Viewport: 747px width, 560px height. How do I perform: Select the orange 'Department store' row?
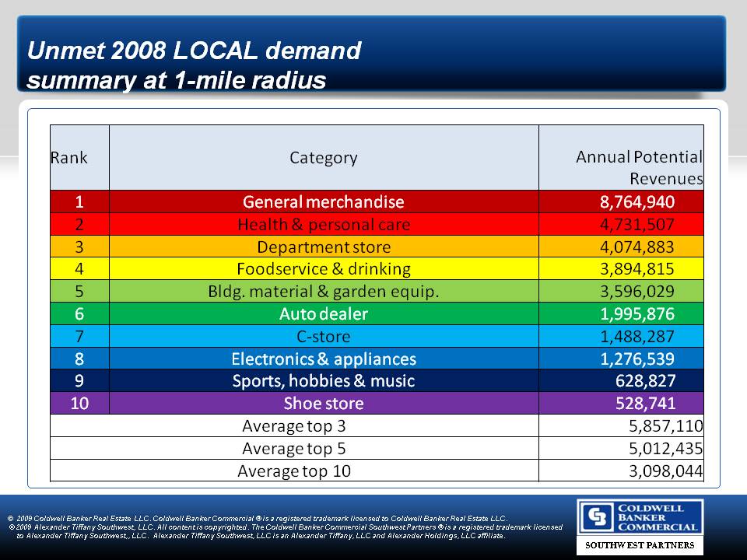(x=323, y=247)
